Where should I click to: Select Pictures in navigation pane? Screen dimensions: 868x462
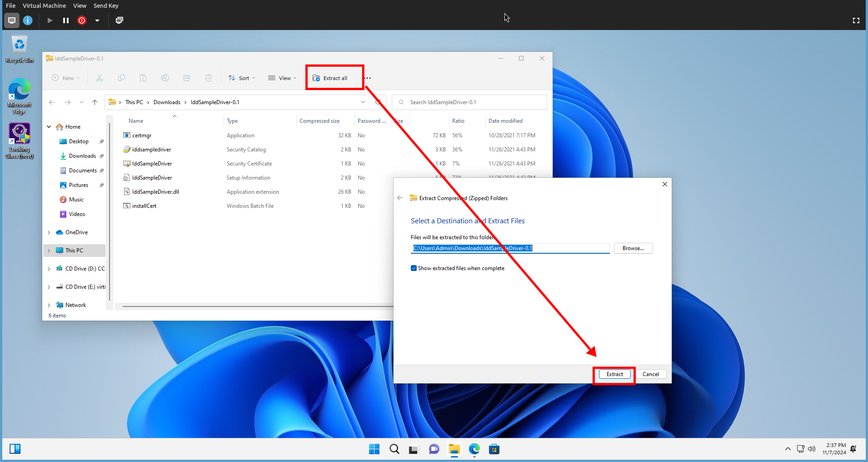pos(78,185)
